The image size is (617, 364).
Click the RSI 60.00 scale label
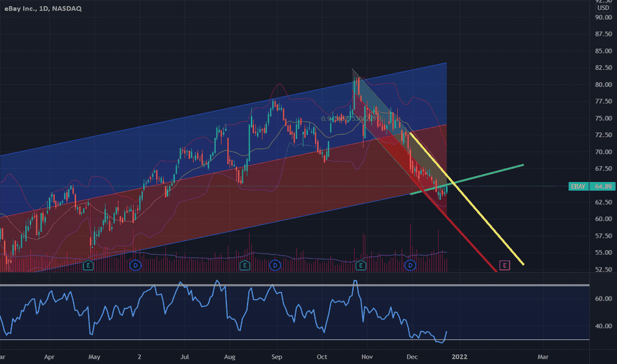pos(603,298)
